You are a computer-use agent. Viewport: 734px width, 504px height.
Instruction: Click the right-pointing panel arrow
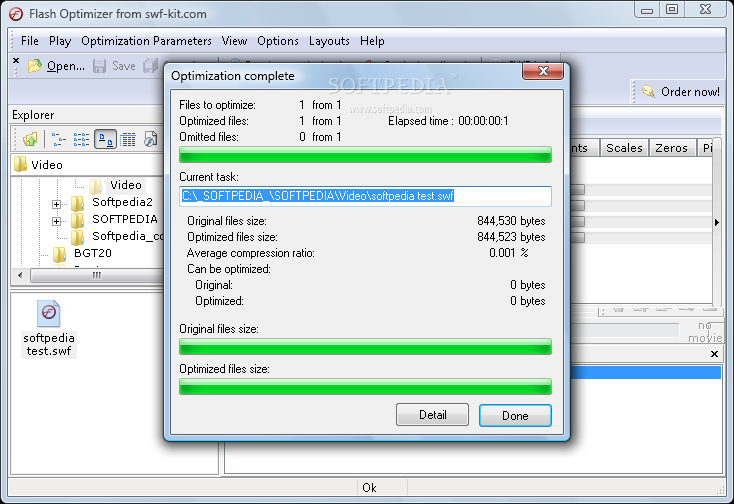(x=717, y=223)
